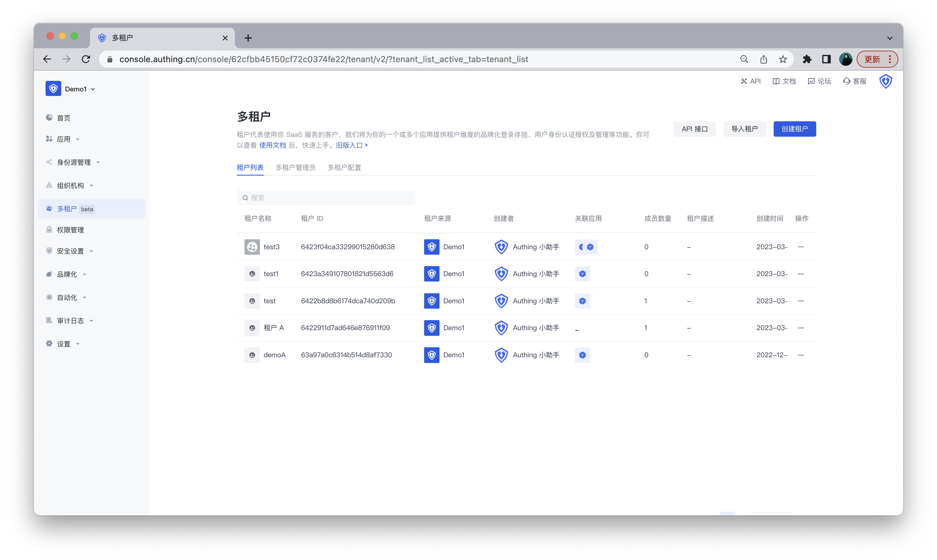The image size is (937, 560).
Task: Click the API wrench icon in the header
Action: point(743,81)
